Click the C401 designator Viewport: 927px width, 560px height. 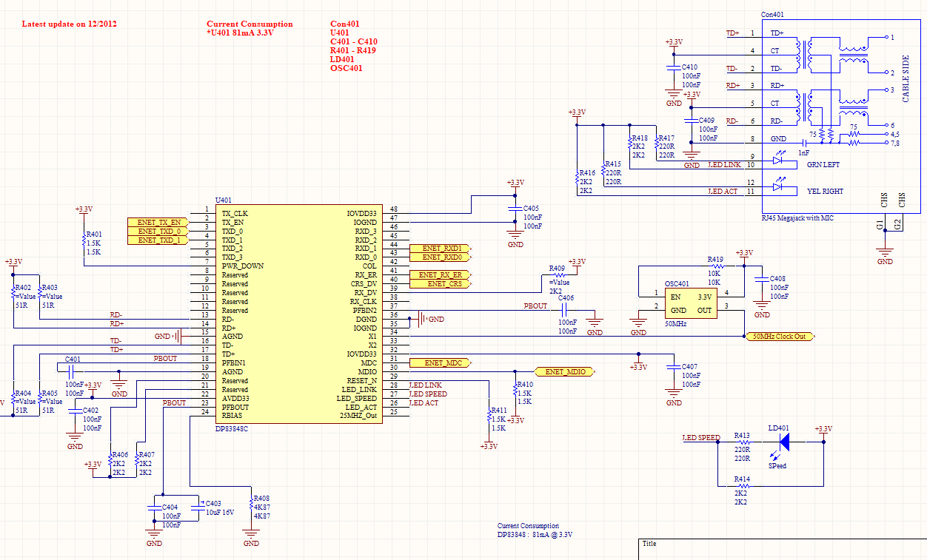73,360
